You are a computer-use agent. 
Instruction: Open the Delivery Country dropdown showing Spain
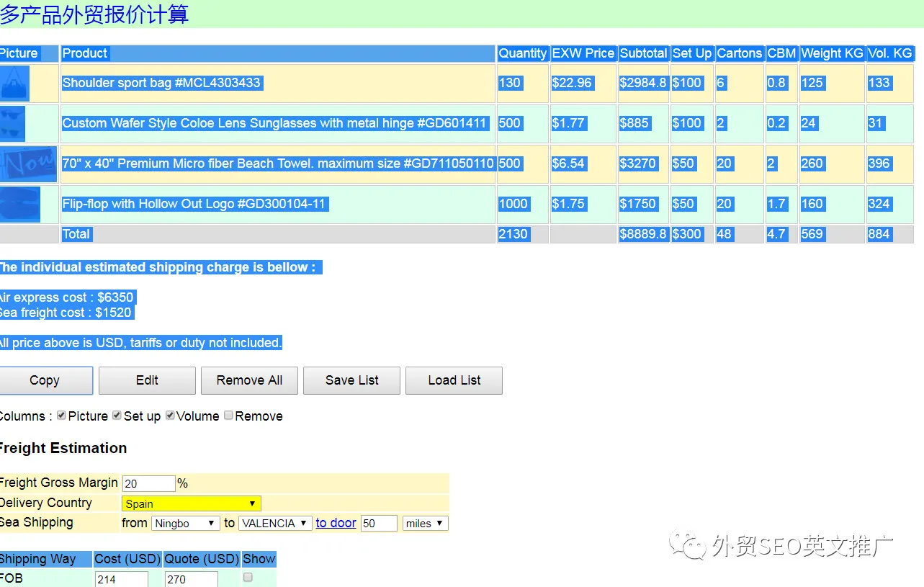191,503
